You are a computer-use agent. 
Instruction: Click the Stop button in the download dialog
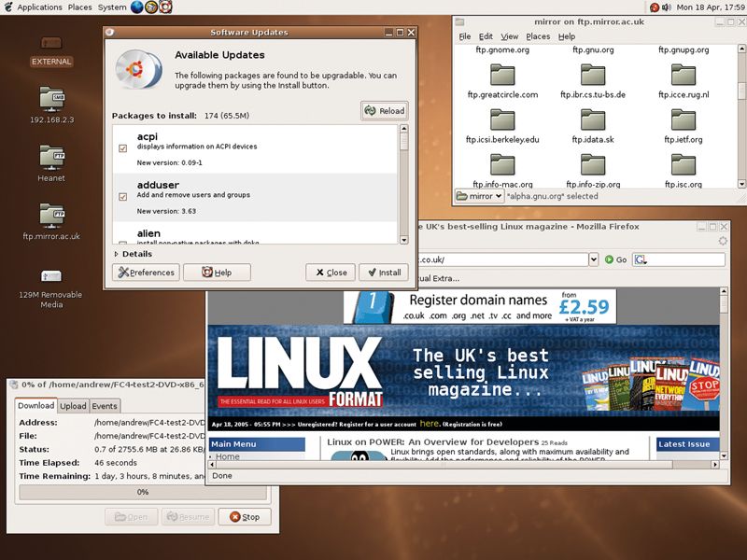[x=245, y=517]
